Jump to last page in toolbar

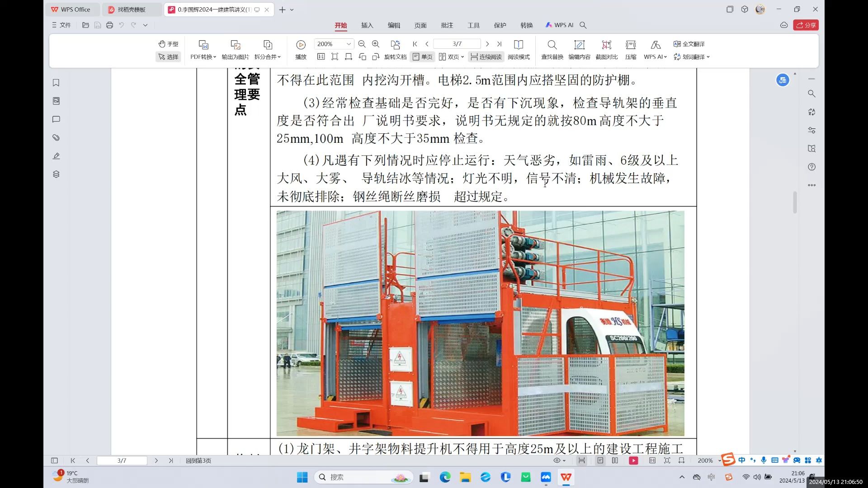[499, 44]
